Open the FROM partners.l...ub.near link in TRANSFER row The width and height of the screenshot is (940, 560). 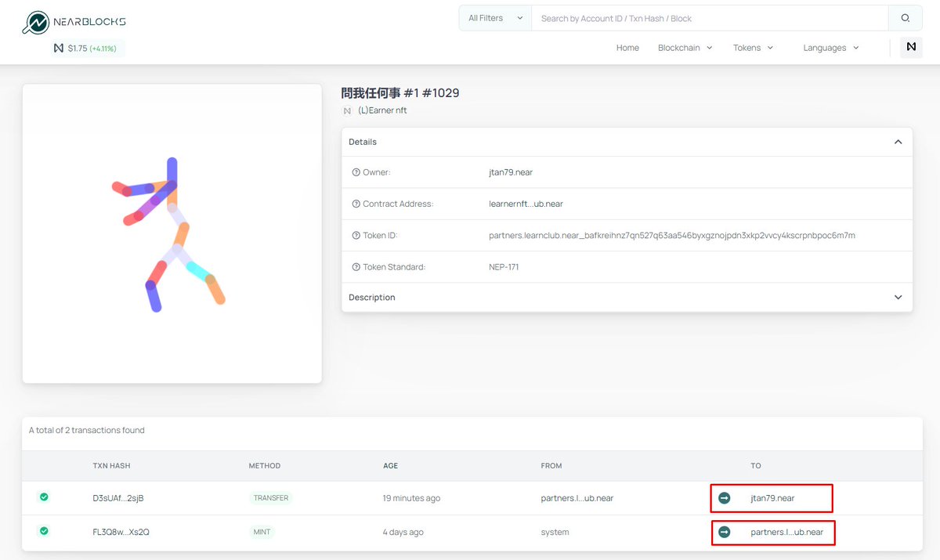tap(577, 498)
